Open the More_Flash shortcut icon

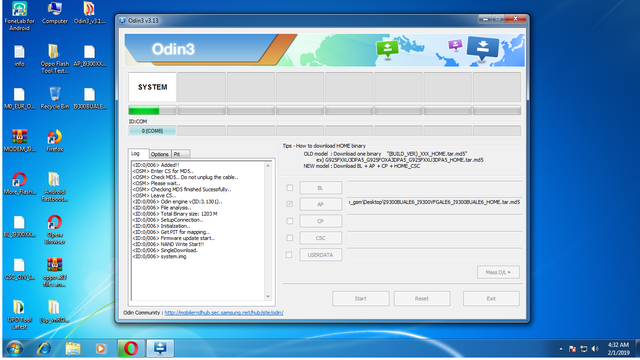coord(19,184)
